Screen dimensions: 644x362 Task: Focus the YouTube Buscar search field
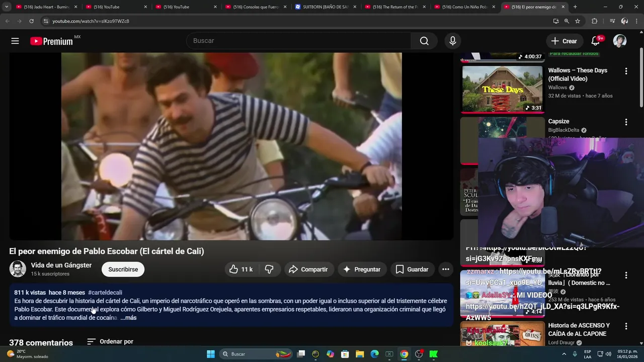click(298, 41)
